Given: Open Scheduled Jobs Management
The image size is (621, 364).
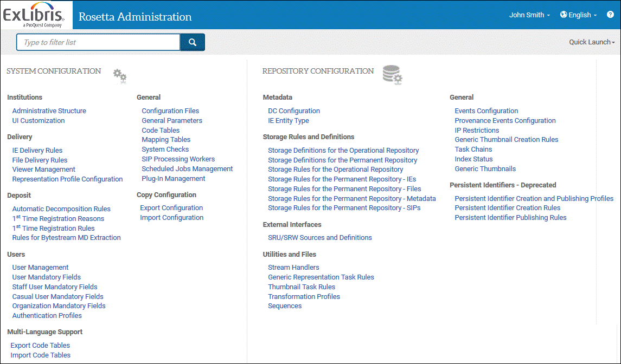Looking at the screenshot, I should coord(187,169).
